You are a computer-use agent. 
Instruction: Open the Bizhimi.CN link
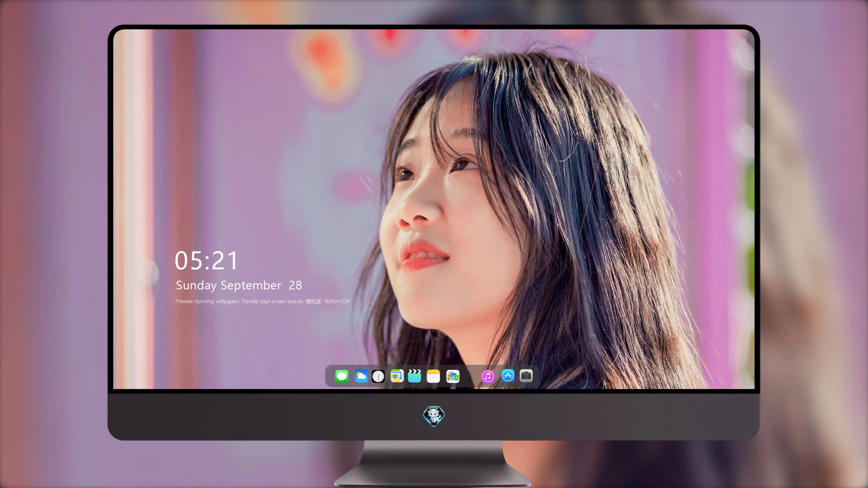[x=337, y=301]
